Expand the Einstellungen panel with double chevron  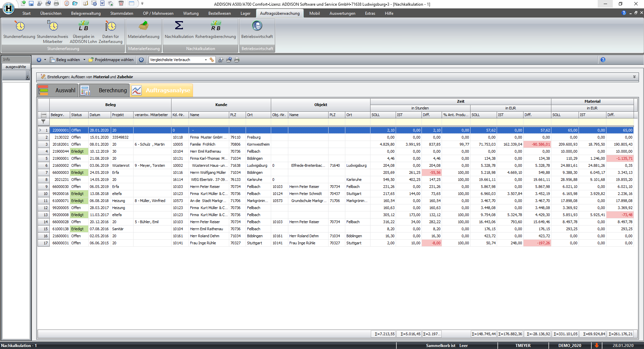point(634,77)
